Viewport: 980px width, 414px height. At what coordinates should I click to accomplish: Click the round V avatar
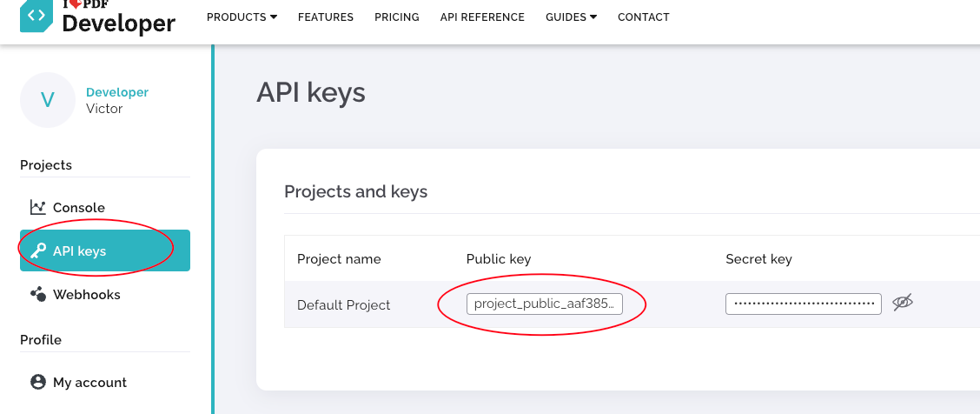[x=48, y=100]
